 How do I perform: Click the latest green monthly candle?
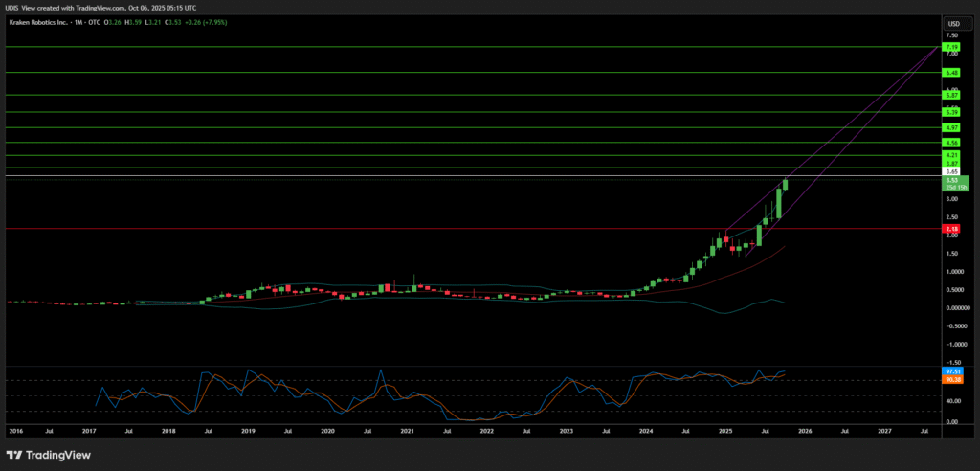786,183
